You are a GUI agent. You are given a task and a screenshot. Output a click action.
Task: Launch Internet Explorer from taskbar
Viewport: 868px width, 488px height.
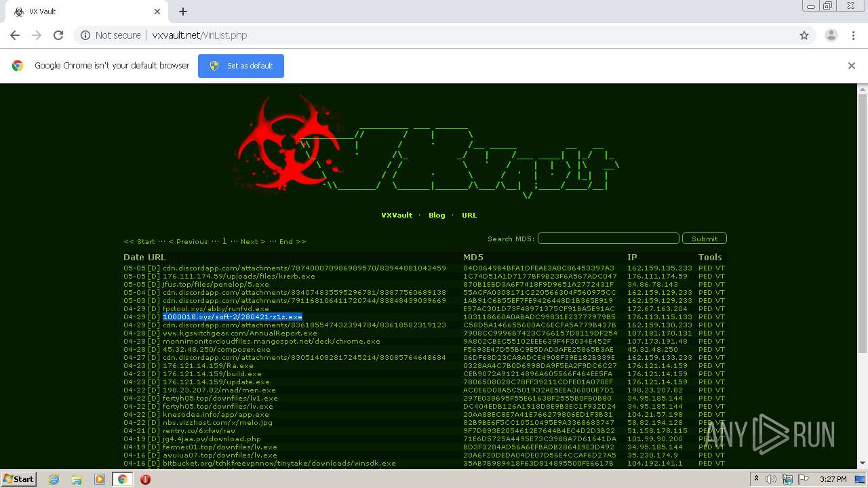(x=54, y=479)
